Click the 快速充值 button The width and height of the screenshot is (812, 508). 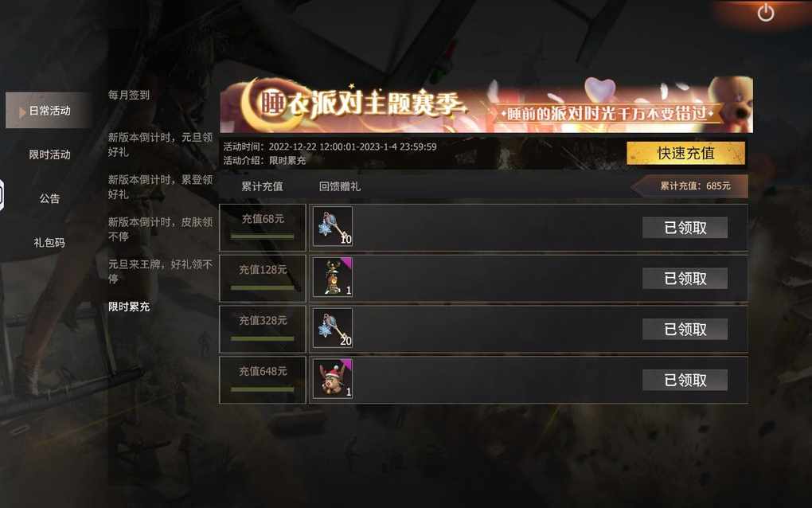[685, 154]
